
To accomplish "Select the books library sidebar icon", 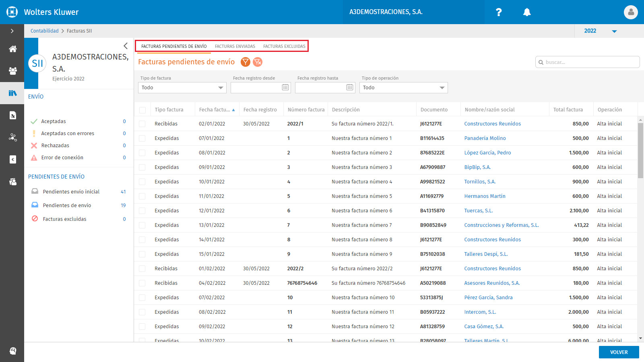I will point(13,93).
